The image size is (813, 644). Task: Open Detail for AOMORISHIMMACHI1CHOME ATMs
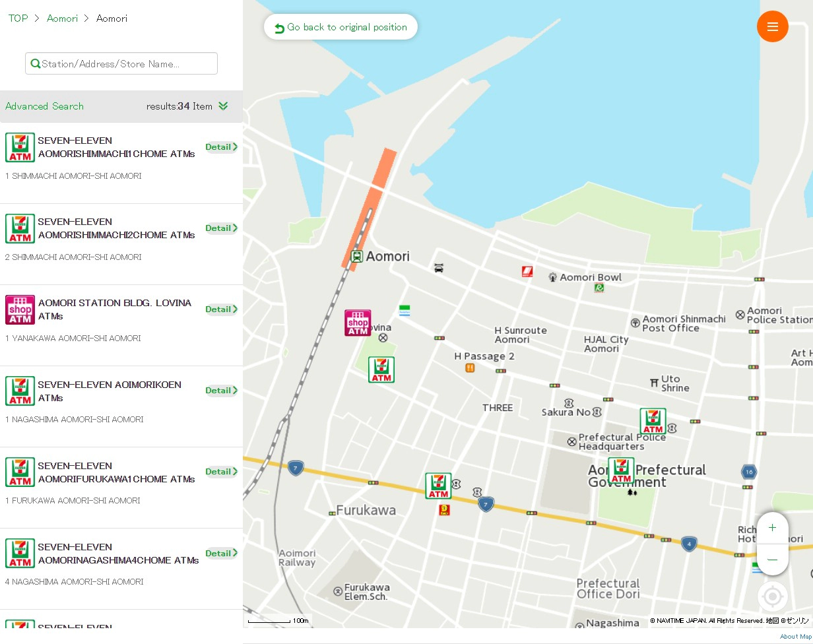[x=222, y=147]
